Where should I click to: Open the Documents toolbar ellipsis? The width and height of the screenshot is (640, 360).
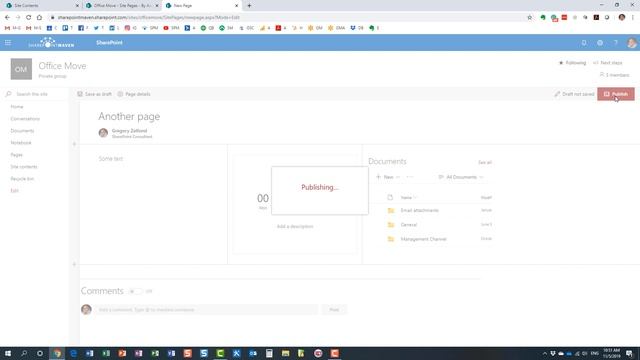pyautogui.click(x=410, y=177)
